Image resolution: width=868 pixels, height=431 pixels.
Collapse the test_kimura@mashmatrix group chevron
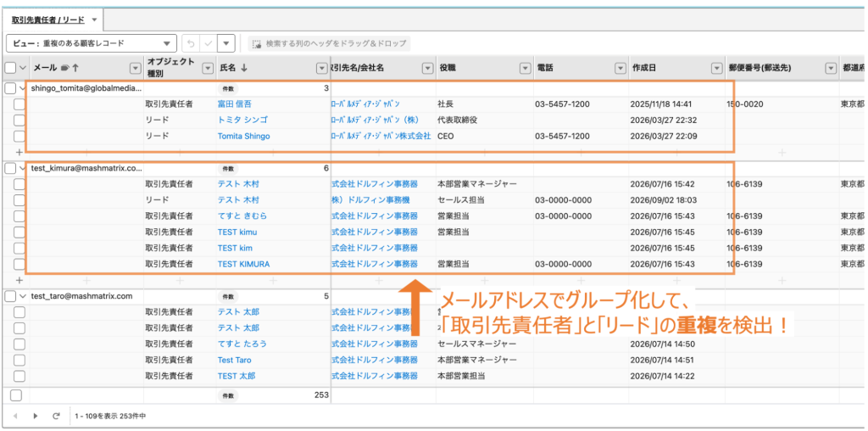[23, 168]
